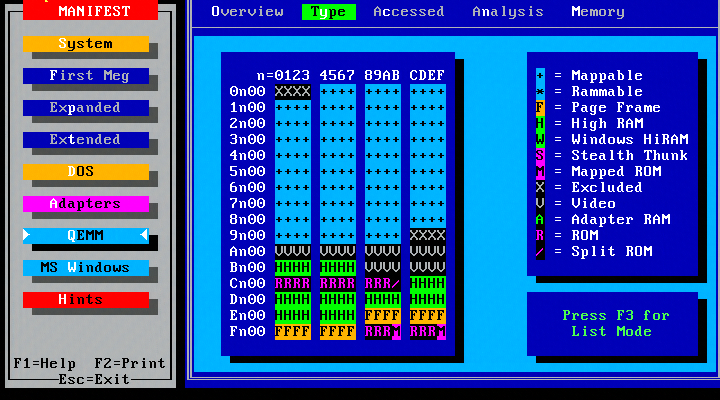The height and width of the screenshot is (400, 720).
Task: Click the Fn00 row label
Action: [x=248, y=332]
